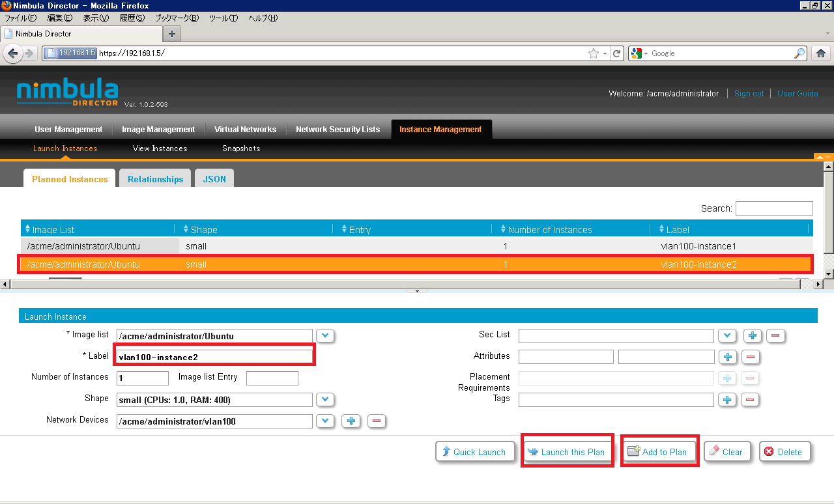Click the Launch this Plan button

(566, 452)
